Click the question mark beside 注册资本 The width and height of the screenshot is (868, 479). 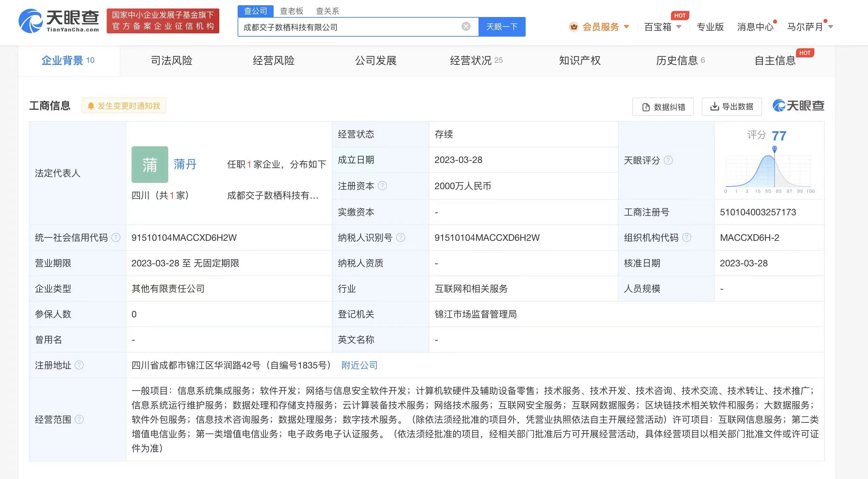pos(382,186)
